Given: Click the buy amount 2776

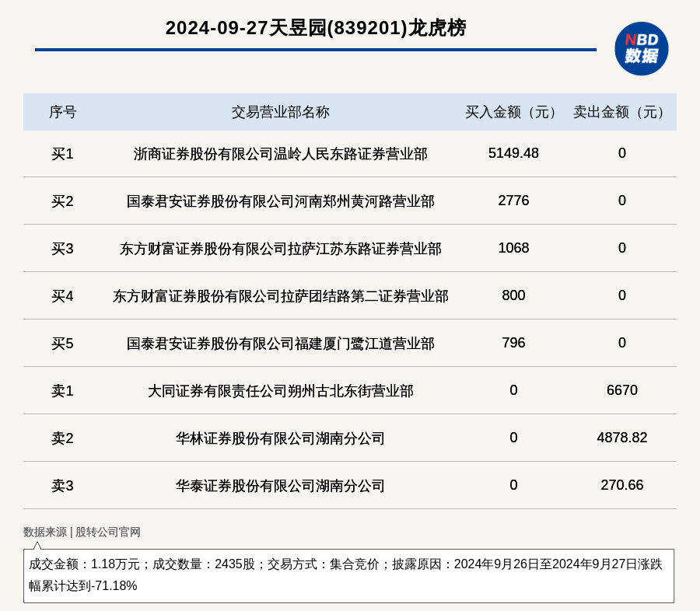Looking at the screenshot, I should [x=513, y=201].
